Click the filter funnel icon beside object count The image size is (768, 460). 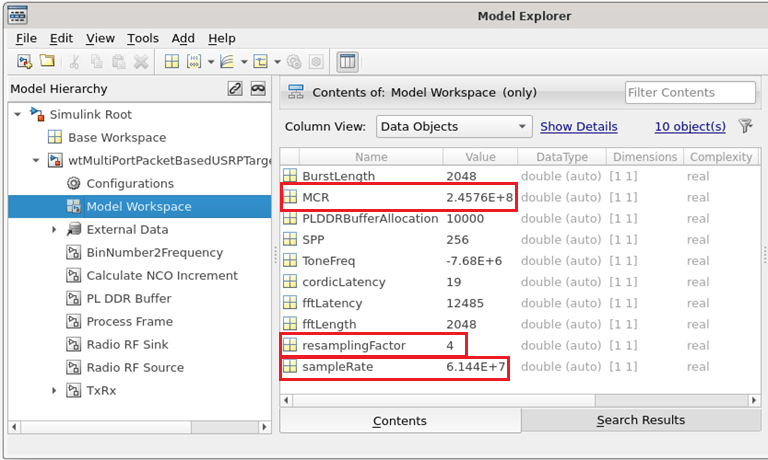(x=745, y=127)
